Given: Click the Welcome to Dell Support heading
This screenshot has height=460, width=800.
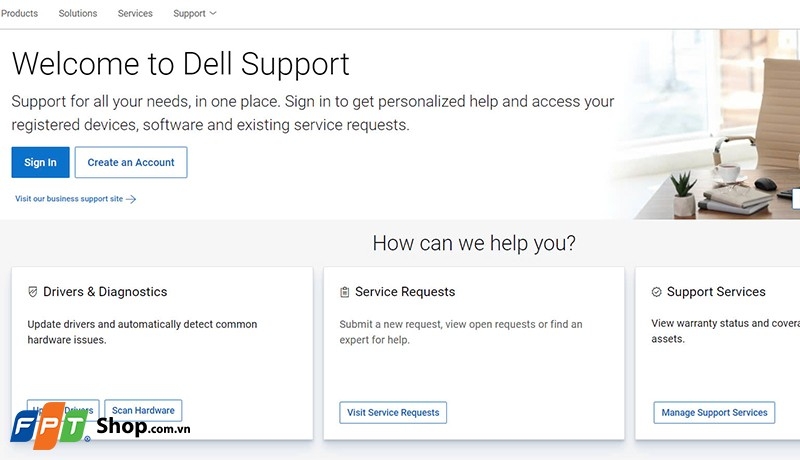Looking at the screenshot, I should tap(181, 64).
